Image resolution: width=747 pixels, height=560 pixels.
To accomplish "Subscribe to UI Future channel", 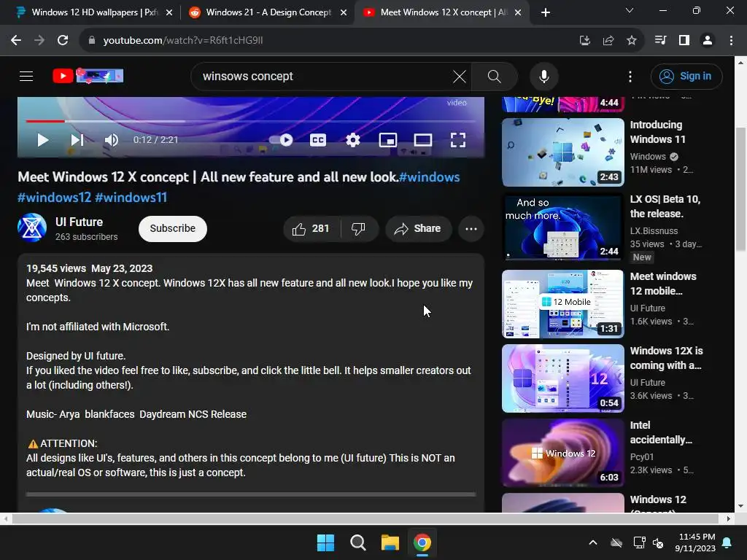I will 172,228.
